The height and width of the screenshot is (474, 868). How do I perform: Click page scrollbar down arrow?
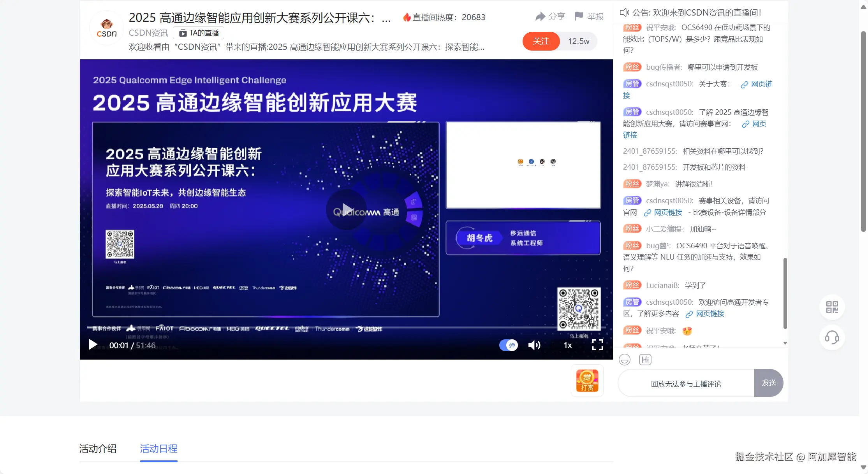863,467
